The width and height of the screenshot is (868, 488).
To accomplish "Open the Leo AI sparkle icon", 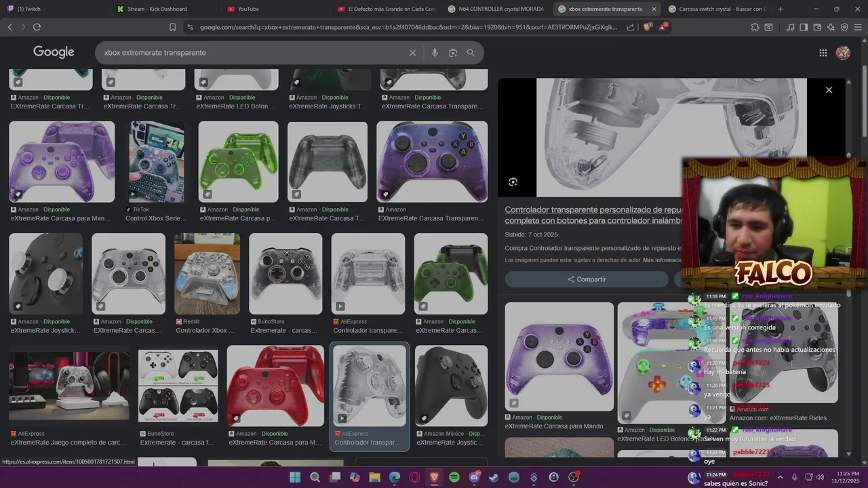I will click(831, 27).
